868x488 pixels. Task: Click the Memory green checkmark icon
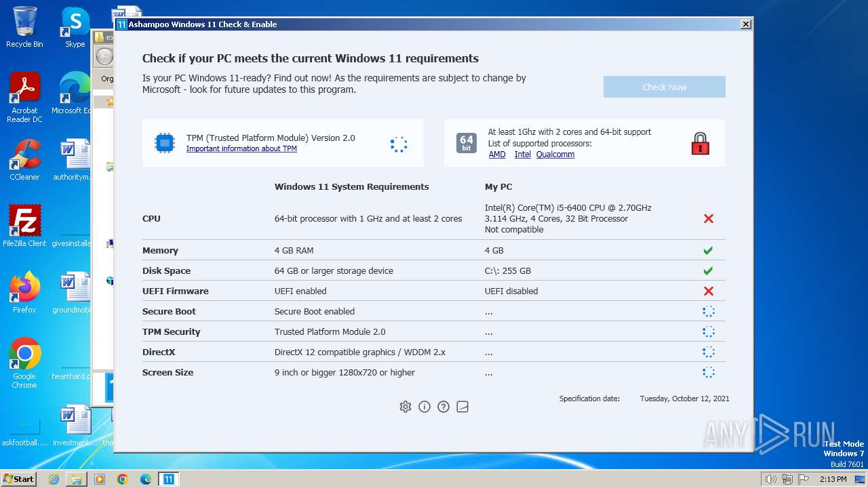708,250
